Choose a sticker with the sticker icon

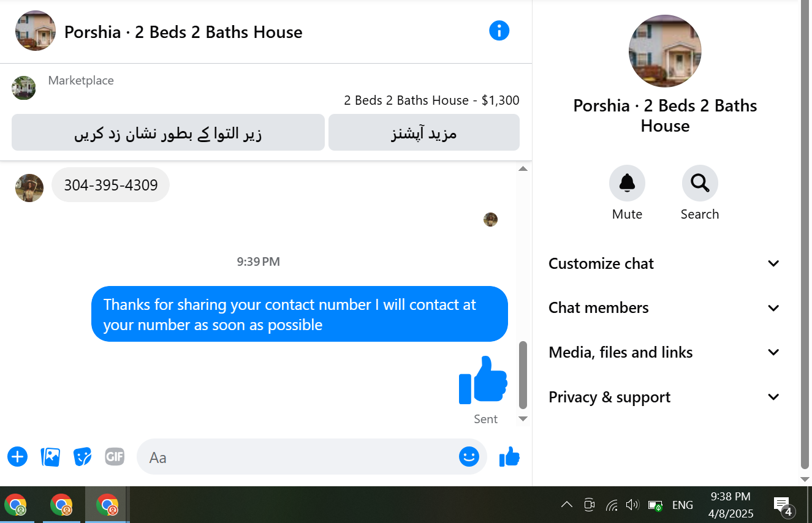coord(82,457)
